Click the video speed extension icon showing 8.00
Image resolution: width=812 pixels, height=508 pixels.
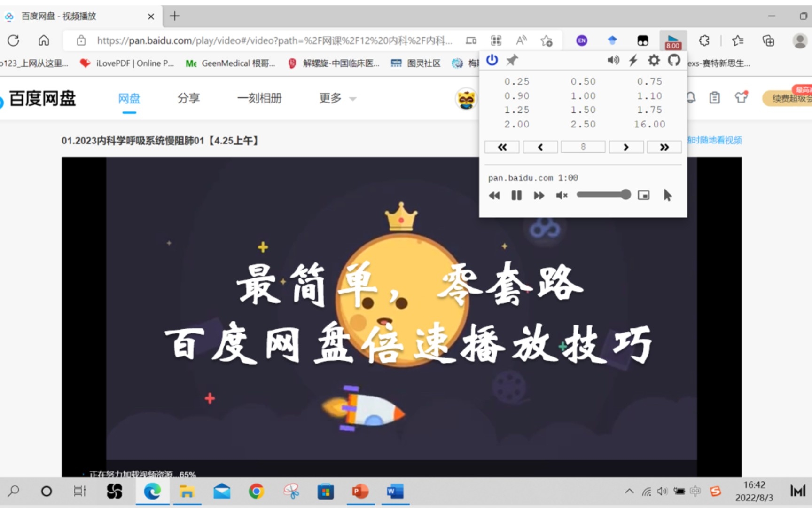coord(673,41)
